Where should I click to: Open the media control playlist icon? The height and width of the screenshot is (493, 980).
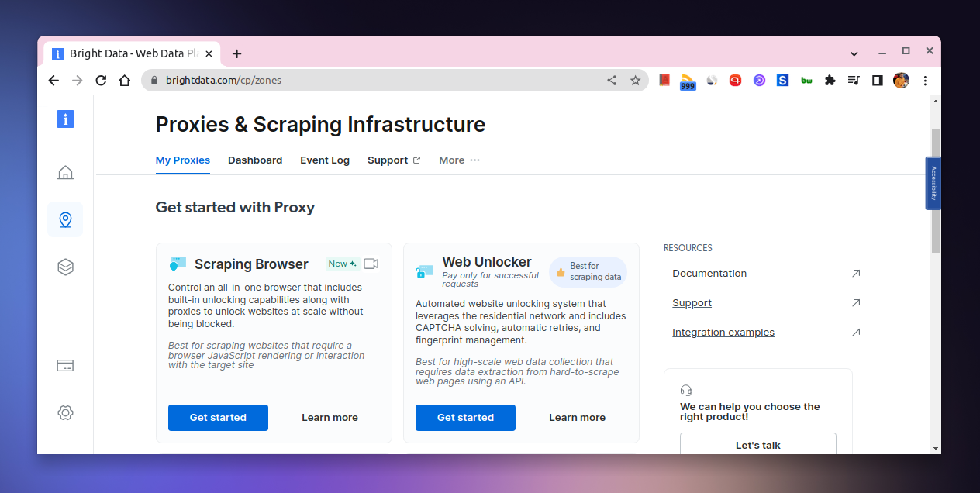854,80
